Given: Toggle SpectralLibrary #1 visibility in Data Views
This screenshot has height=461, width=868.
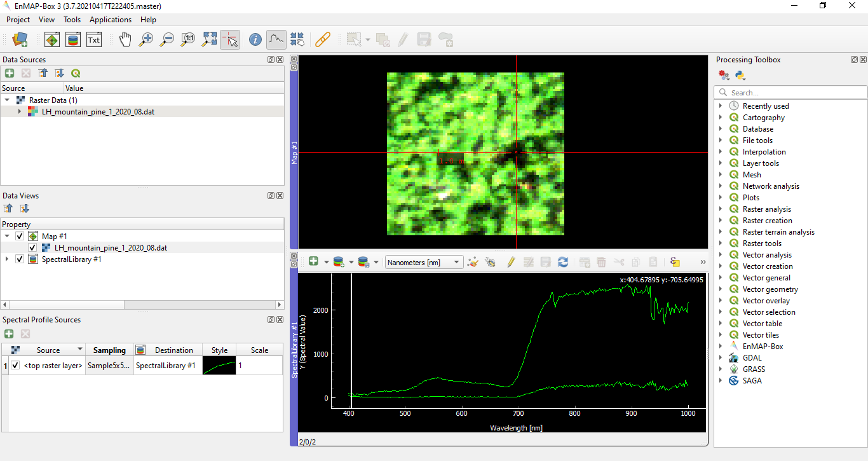Looking at the screenshot, I should click(19, 259).
